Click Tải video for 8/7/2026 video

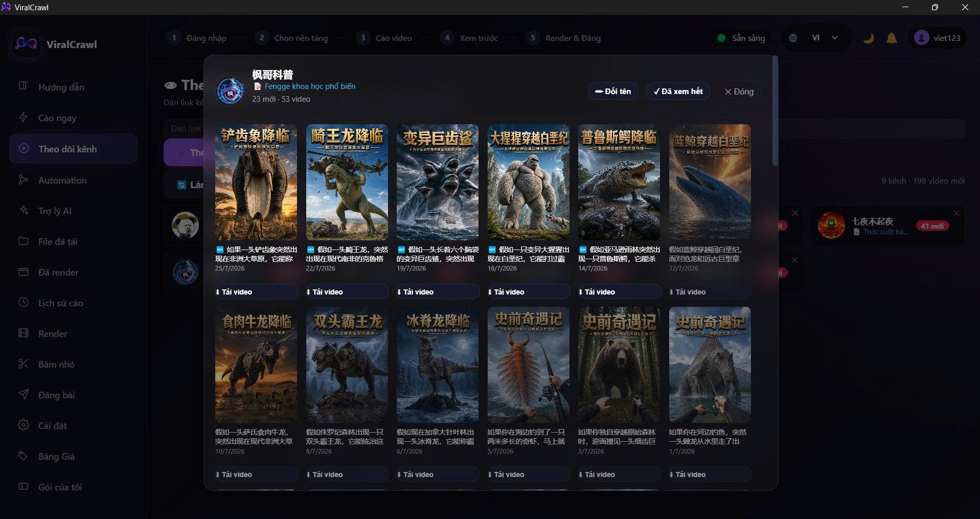[347, 474]
